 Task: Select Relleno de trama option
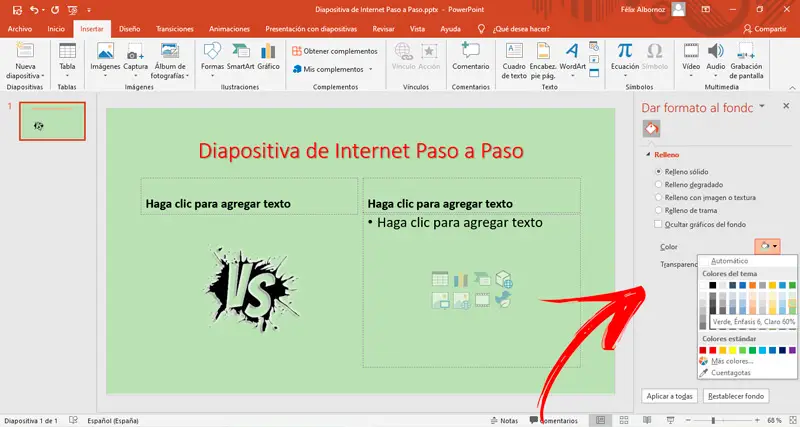pos(686,210)
